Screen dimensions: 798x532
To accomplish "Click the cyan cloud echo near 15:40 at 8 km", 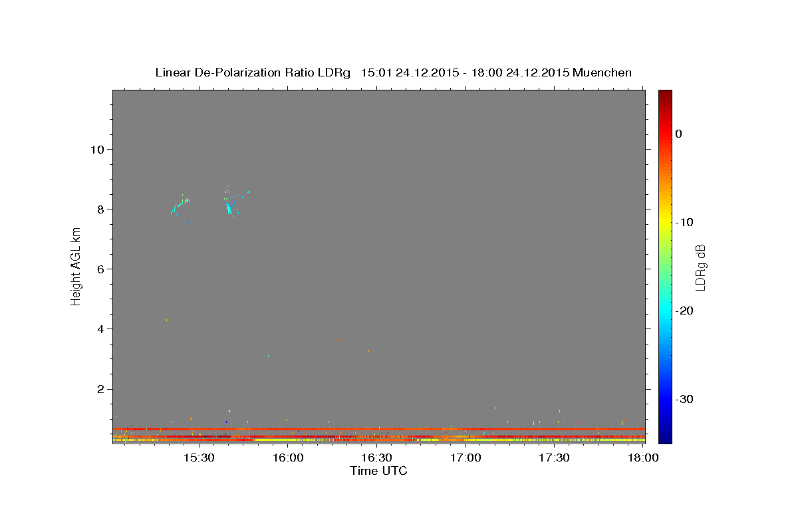I will (x=229, y=208).
